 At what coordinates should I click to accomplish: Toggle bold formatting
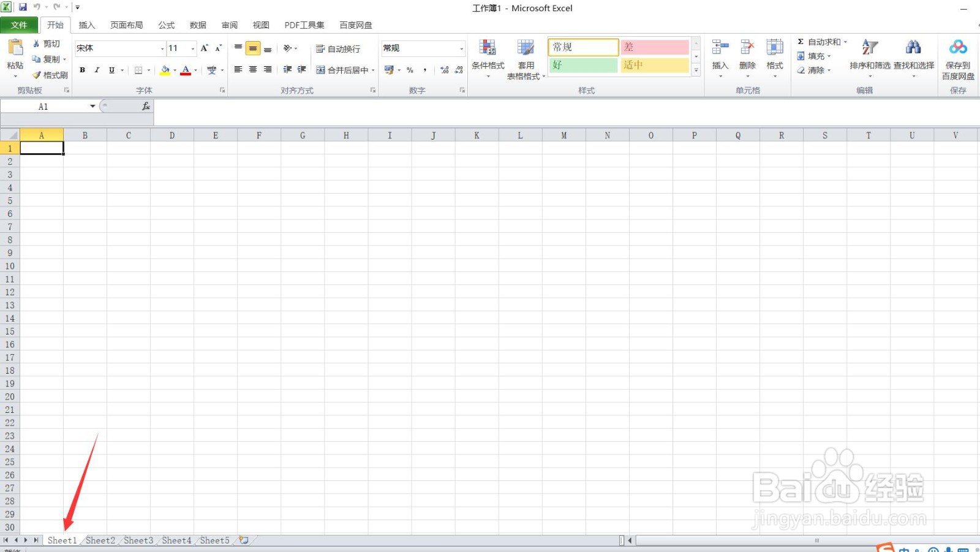tap(82, 70)
